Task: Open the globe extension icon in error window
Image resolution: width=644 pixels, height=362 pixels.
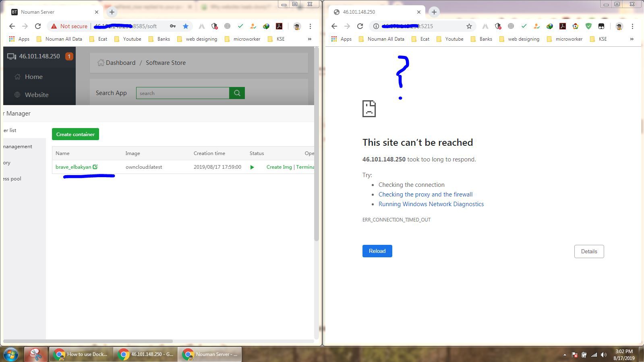Action: 511,26
